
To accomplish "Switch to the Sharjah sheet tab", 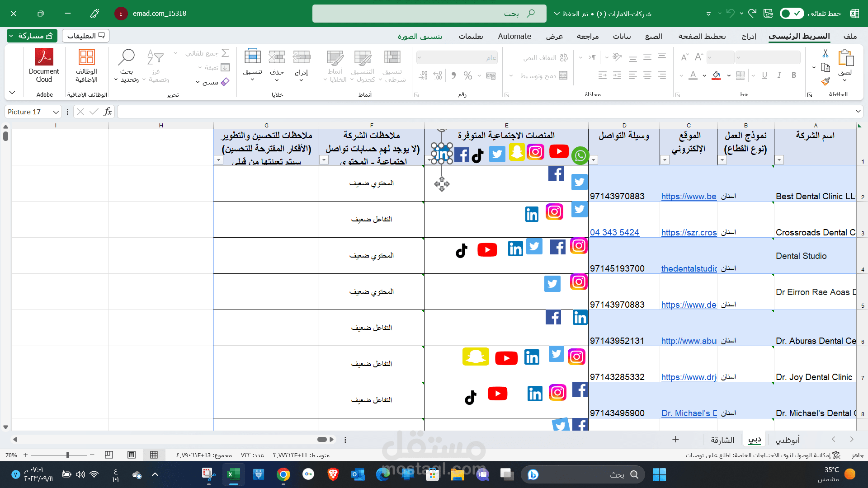I will pyautogui.click(x=722, y=440).
